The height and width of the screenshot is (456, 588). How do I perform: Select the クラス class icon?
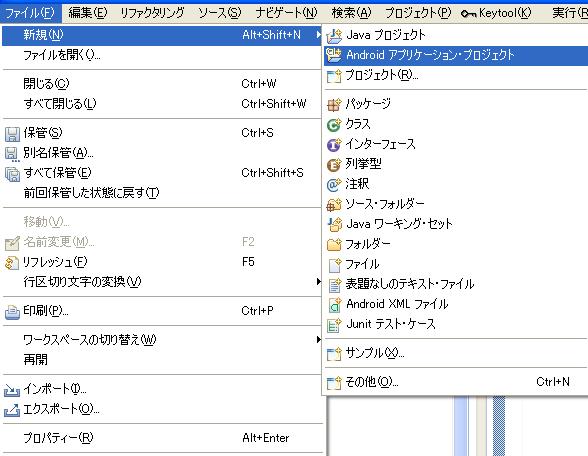pos(334,124)
